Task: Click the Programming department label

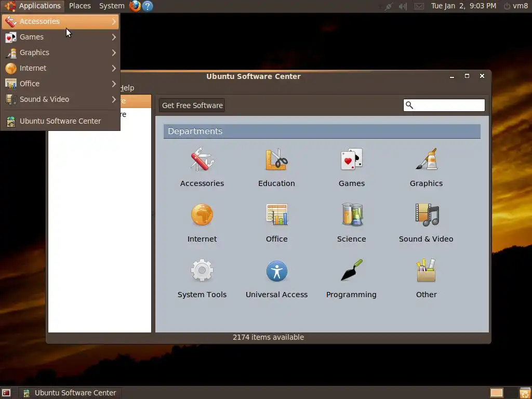Action: [351, 295]
